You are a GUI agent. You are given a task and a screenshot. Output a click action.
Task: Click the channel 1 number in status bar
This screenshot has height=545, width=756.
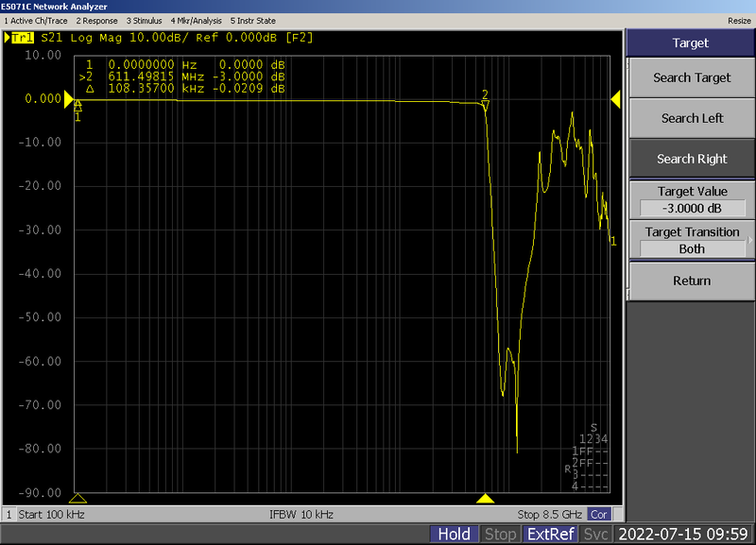pyautogui.click(x=9, y=515)
